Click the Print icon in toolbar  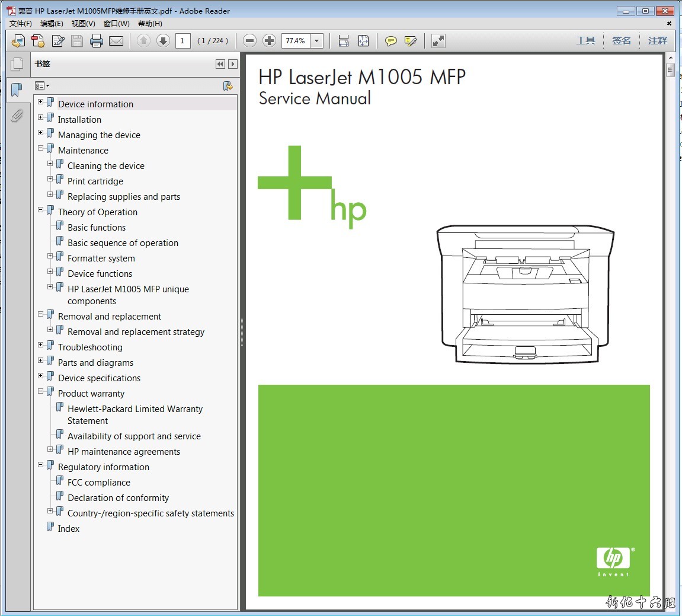point(97,41)
